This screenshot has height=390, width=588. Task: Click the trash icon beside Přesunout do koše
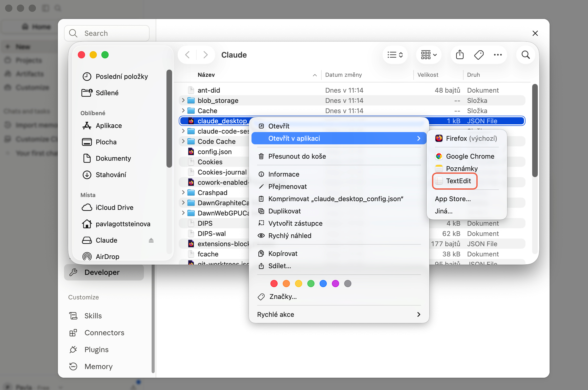pos(261,156)
